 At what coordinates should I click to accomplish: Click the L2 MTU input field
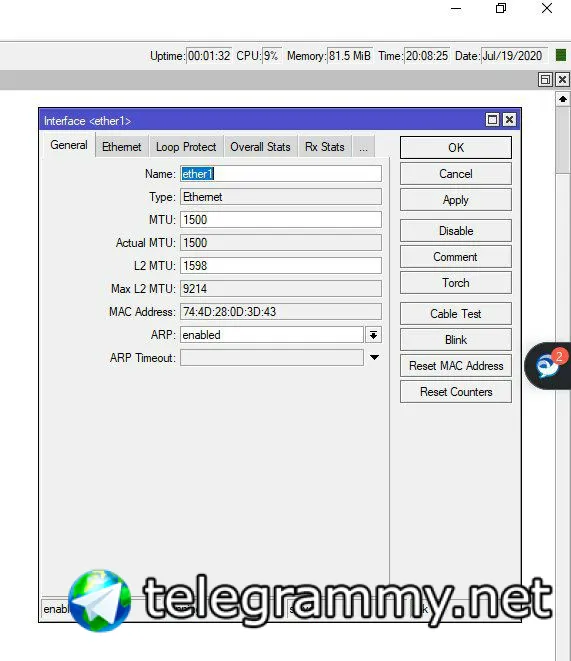coord(281,266)
